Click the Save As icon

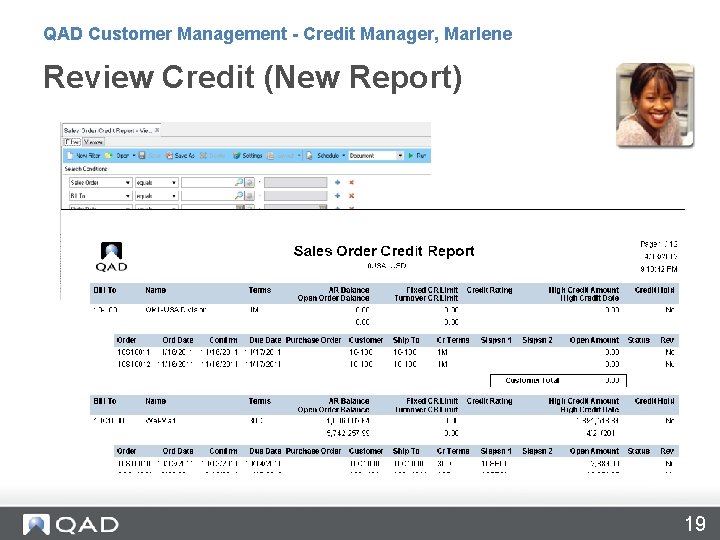pyautogui.click(x=169, y=156)
